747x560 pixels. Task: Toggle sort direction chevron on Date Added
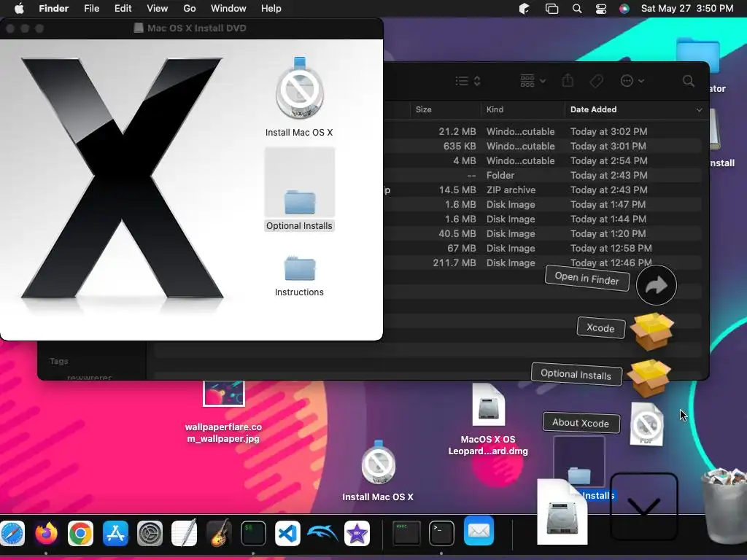click(x=699, y=110)
